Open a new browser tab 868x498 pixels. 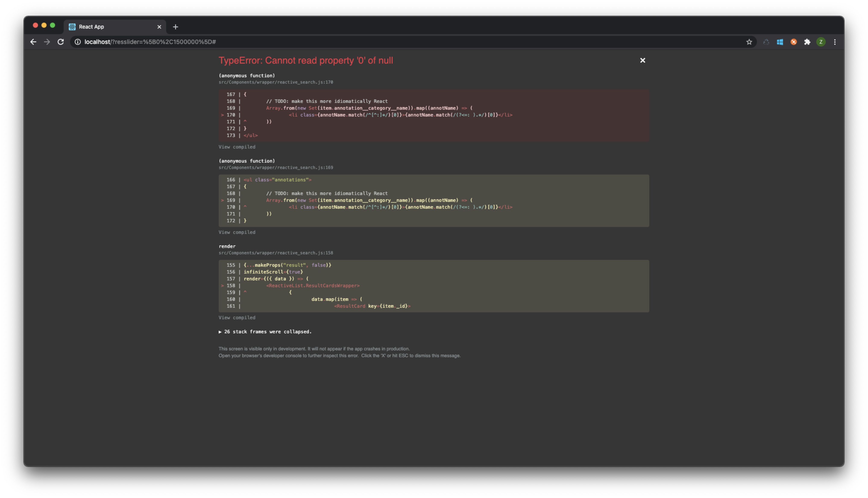176,27
